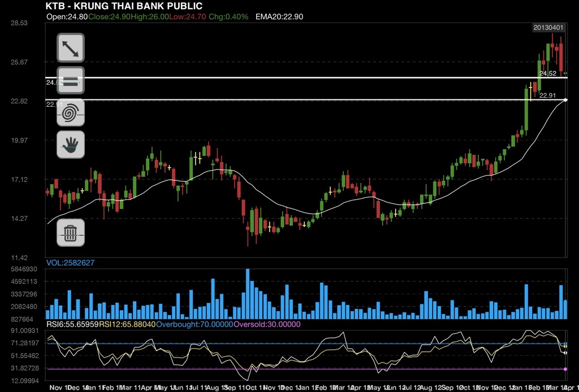This screenshot has height=392, width=579.
Task: Click the 827664 volume axis label
Action: [x=22, y=319]
